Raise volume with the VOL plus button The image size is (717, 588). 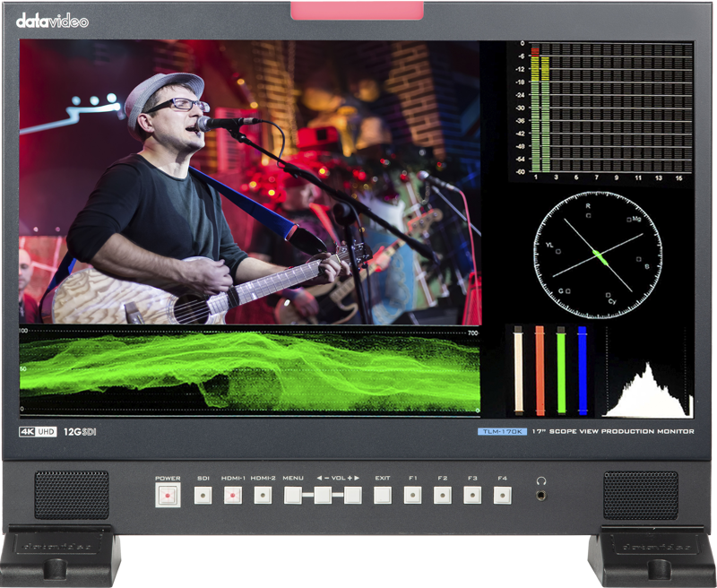(x=352, y=495)
